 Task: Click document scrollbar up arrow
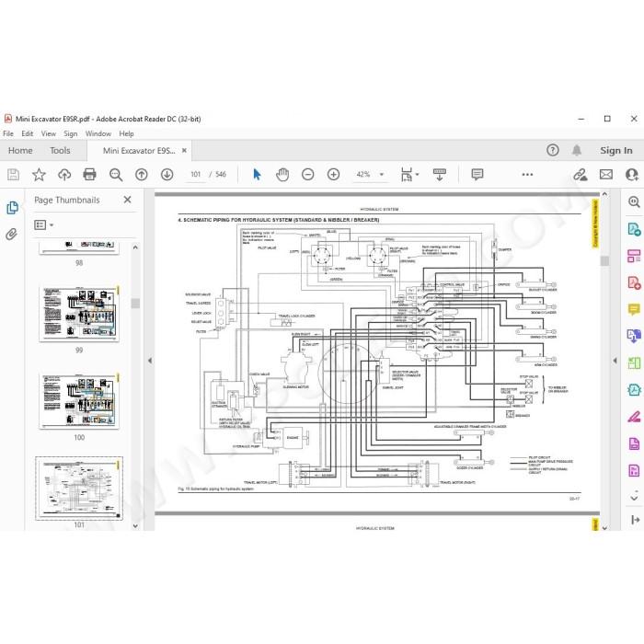click(x=604, y=194)
